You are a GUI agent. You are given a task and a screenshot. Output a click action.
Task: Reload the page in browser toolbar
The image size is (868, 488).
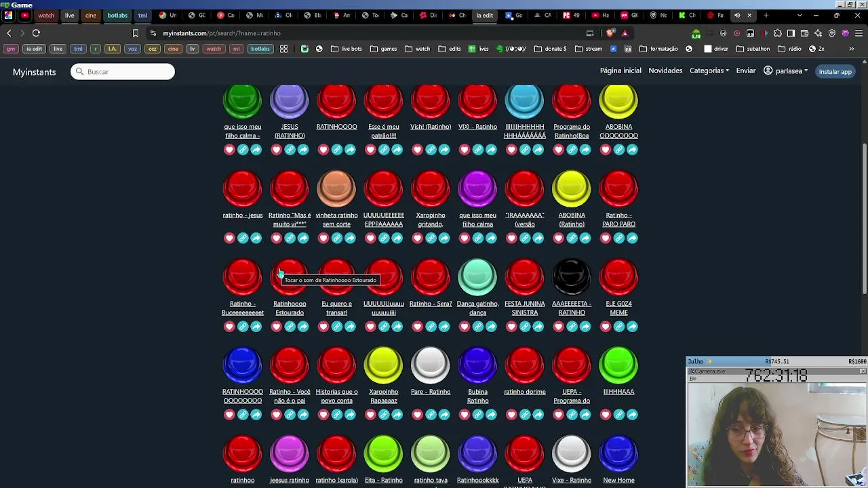coord(36,33)
